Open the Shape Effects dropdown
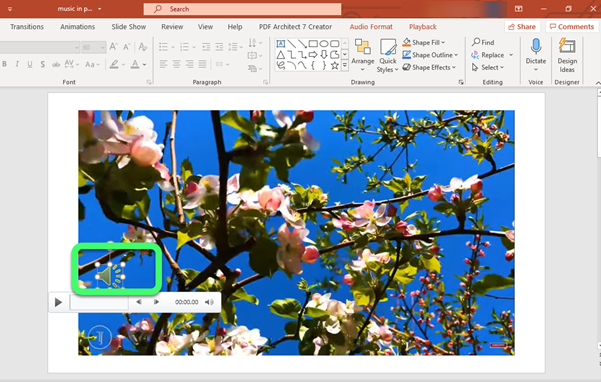 (429, 67)
